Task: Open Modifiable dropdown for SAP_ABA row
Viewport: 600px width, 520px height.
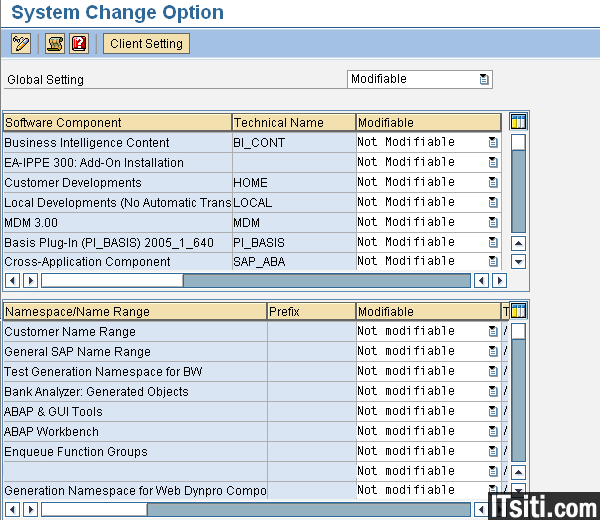Action: click(493, 261)
